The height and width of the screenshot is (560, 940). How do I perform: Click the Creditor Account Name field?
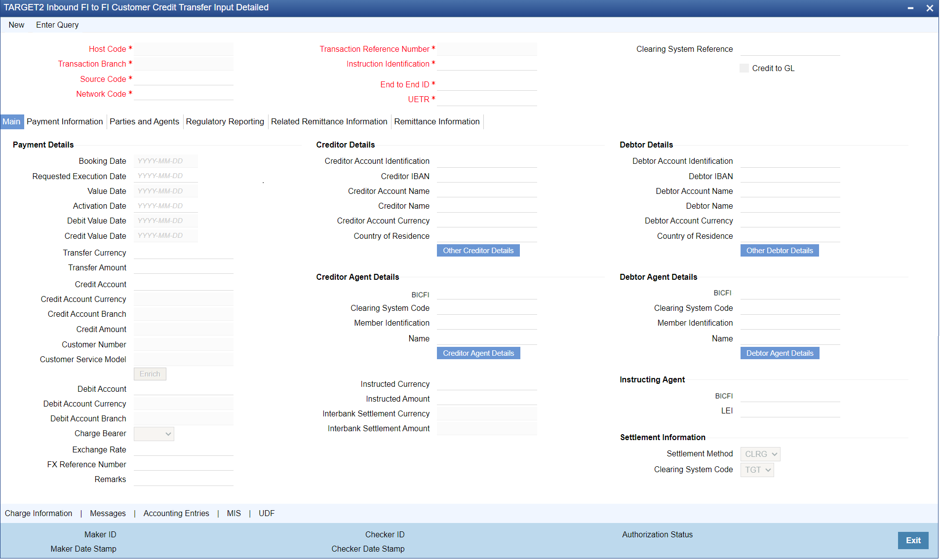pyautogui.click(x=487, y=191)
